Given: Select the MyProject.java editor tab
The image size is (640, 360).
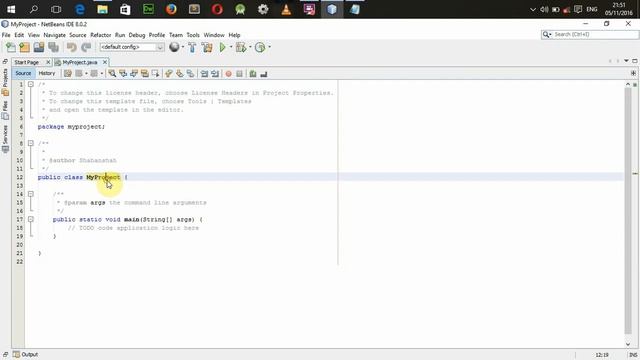Looking at the screenshot, I should (80, 62).
